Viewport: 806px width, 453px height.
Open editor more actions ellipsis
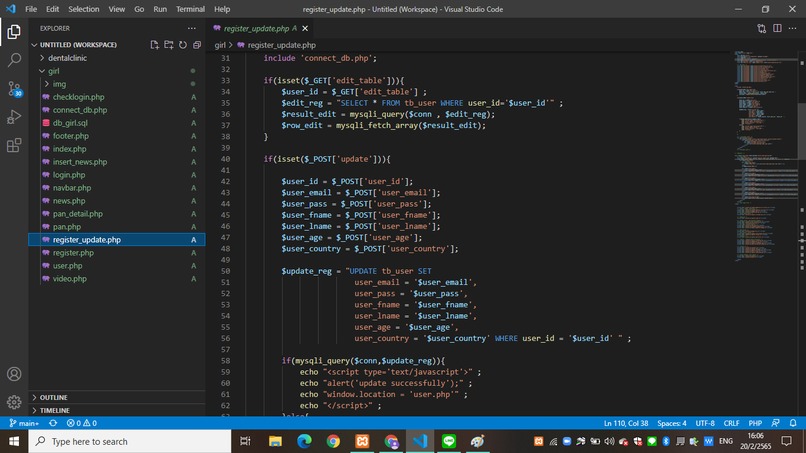tap(793, 28)
